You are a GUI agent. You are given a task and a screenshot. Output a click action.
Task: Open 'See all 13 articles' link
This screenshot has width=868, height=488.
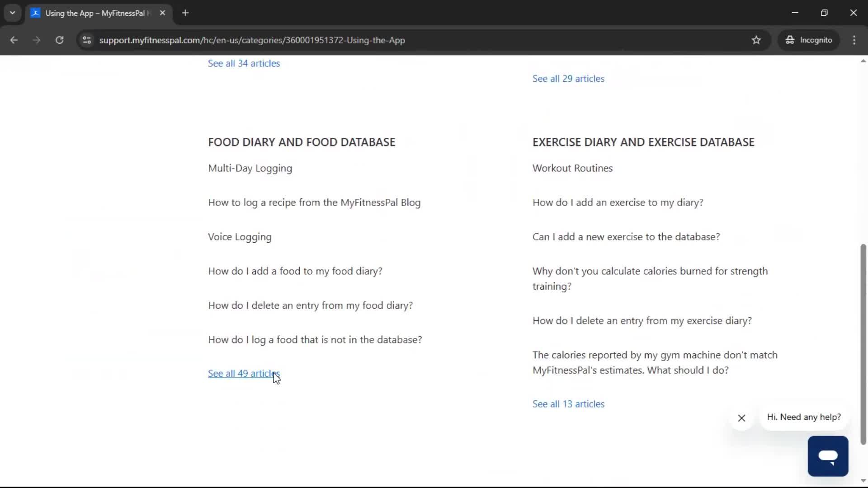(568, 404)
